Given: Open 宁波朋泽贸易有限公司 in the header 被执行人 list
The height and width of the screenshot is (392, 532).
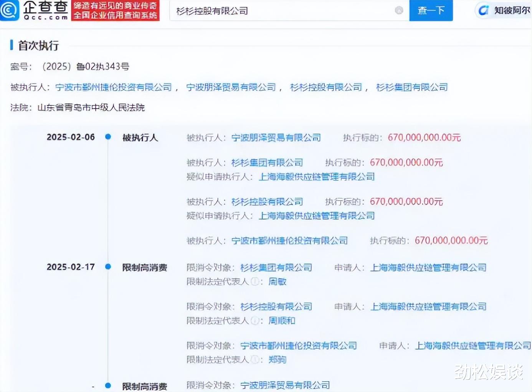Looking at the screenshot, I should pyautogui.click(x=231, y=87).
